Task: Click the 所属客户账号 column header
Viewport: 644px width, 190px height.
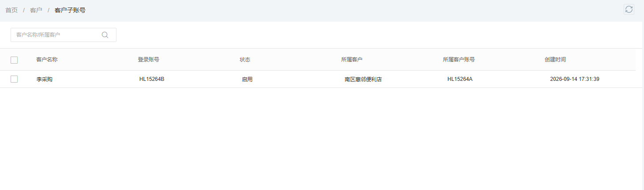Action: coord(459,60)
